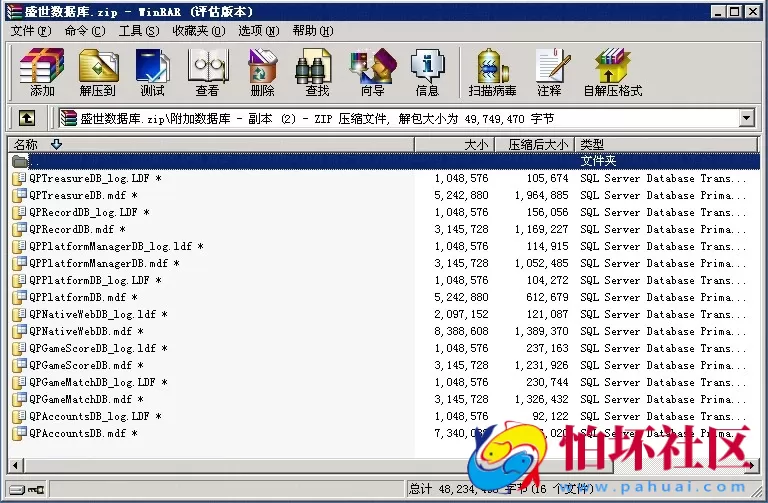This screenshot has height=503, width=768.
Task: Open the Commands (命令) menu
Action: 85,31
